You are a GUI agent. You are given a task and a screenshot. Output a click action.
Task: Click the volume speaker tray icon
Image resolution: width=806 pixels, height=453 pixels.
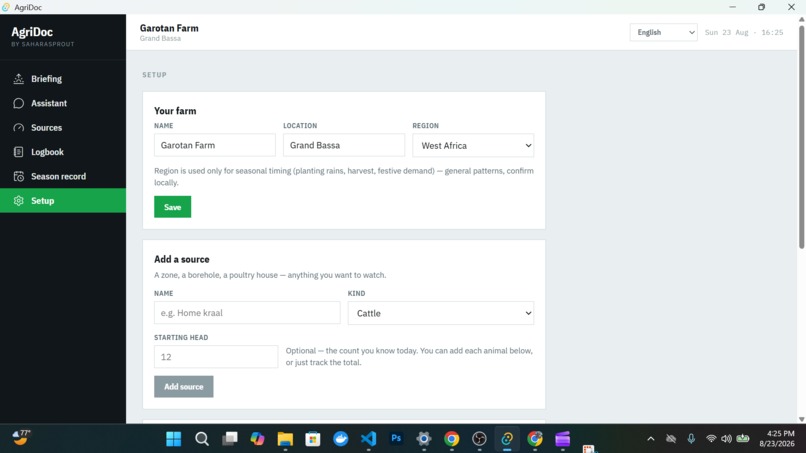pos(726,439)
